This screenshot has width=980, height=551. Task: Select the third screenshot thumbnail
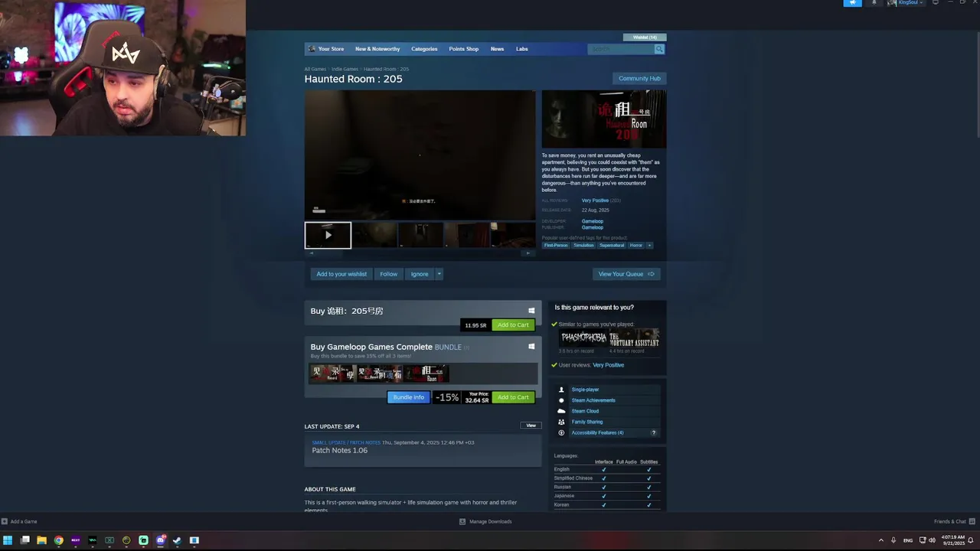(x=420, y=235)
